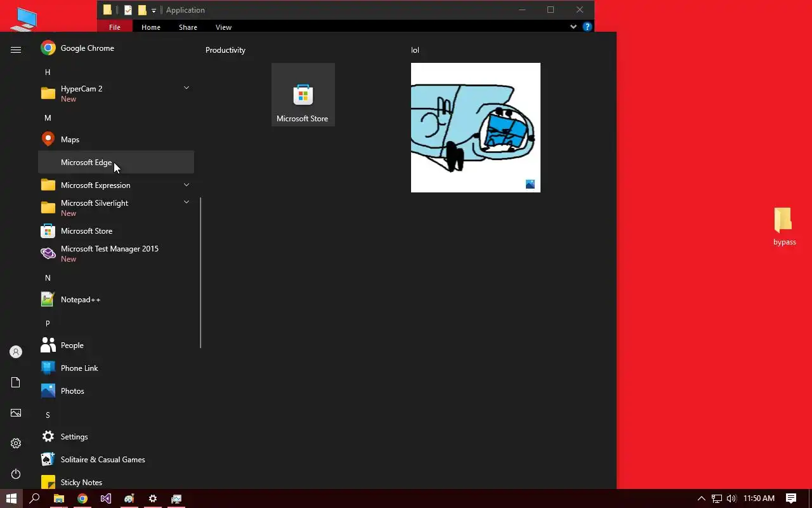Expand the HyperCam 2 folder
812x508 pixels.
(x=116, y=94)
